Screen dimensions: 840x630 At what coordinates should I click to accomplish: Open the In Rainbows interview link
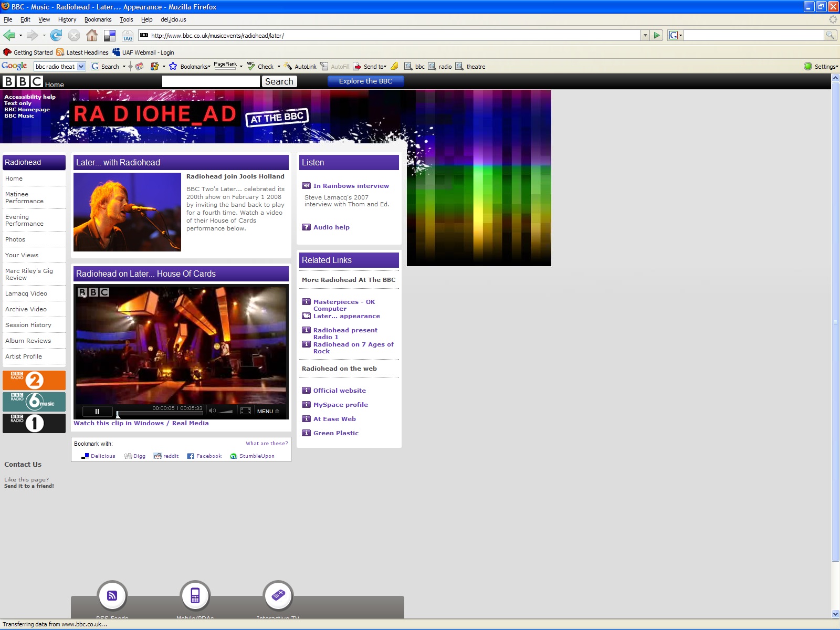pyautogui.click(x=351, y=186)
